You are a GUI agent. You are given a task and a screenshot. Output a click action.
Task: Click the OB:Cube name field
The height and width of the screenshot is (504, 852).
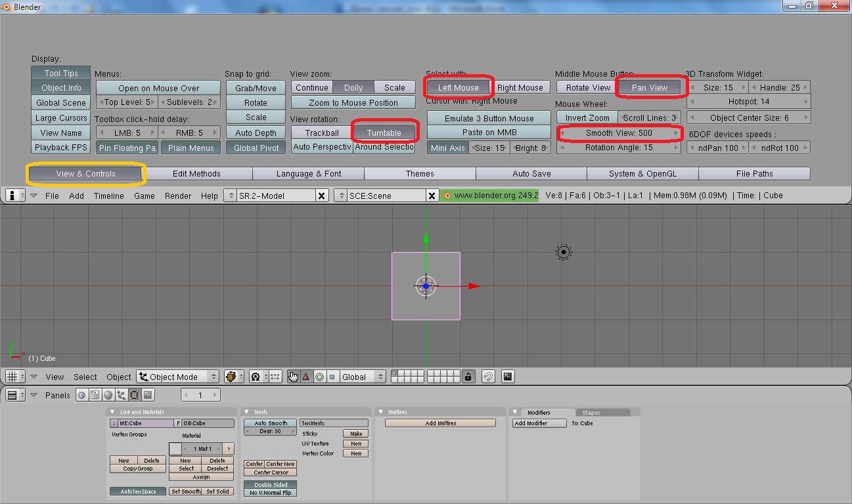(208, 423)
